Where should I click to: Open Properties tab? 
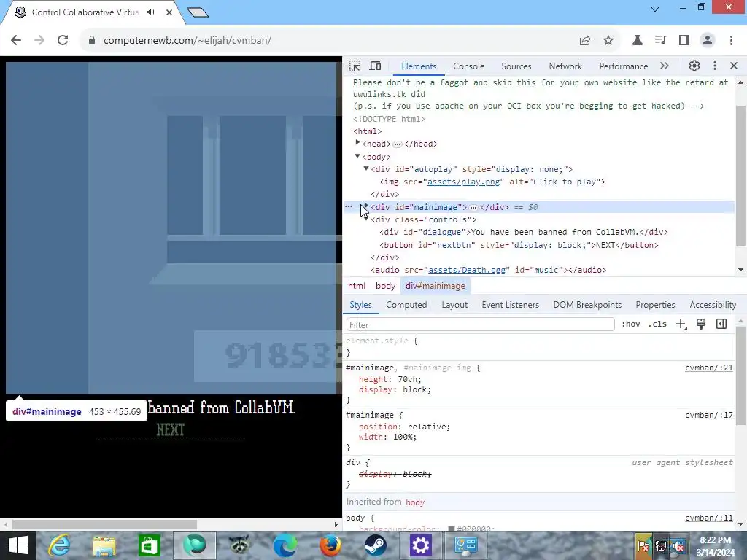click(655, 305)
